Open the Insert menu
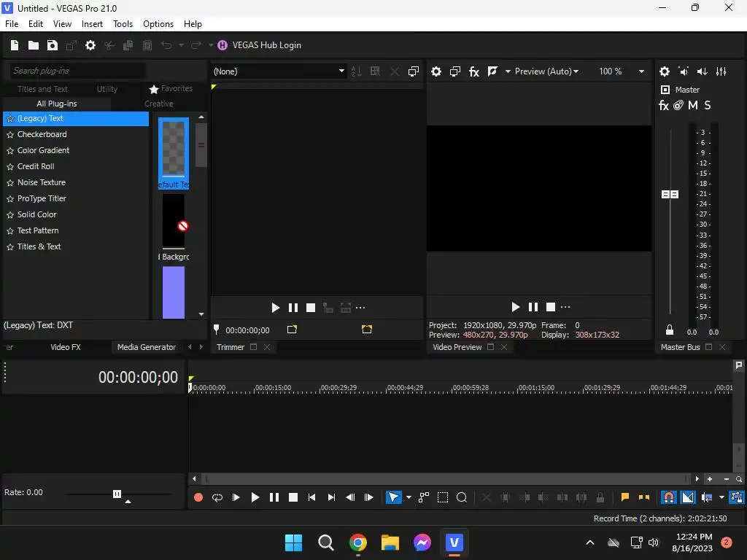The image size is (747, 560). (x=92, y=24)
